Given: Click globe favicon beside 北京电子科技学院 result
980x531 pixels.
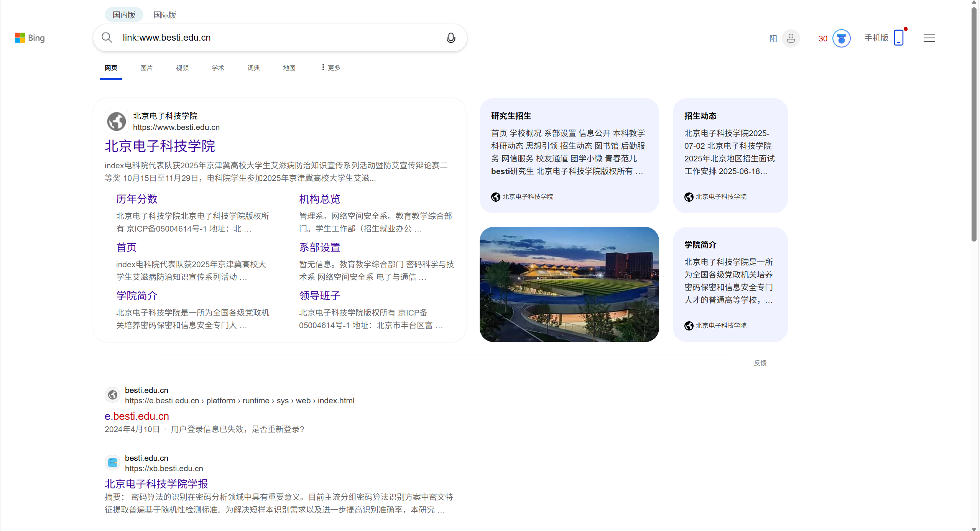Looking at the screenshot, I should coord(117,122).
